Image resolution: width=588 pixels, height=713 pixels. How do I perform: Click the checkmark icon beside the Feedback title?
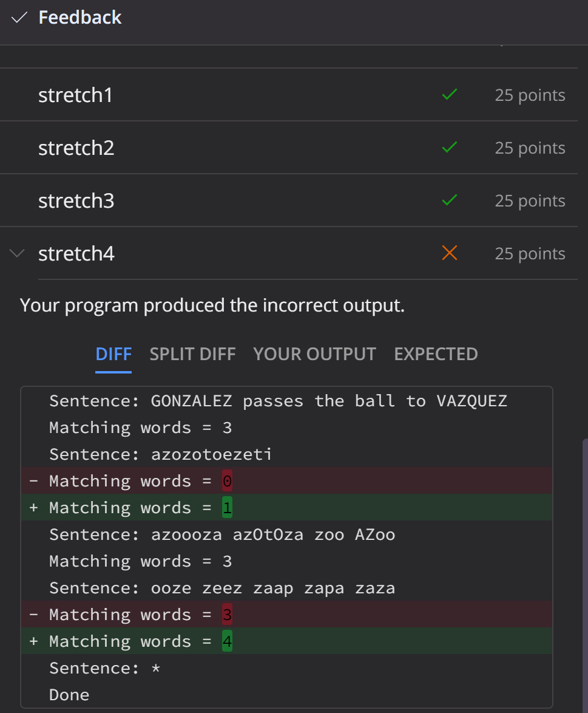[x=19, y=17]
